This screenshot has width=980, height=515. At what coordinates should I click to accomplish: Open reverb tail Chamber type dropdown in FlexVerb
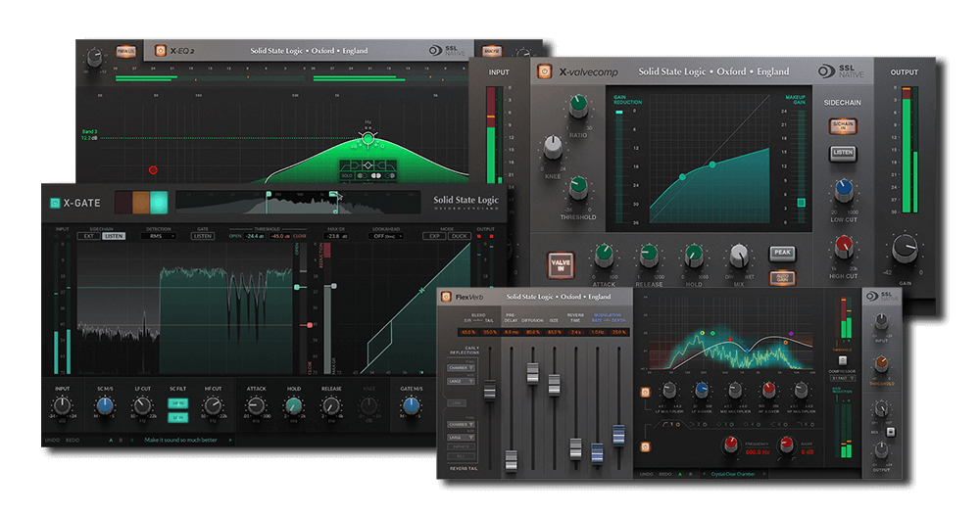[x=461, y=425]
